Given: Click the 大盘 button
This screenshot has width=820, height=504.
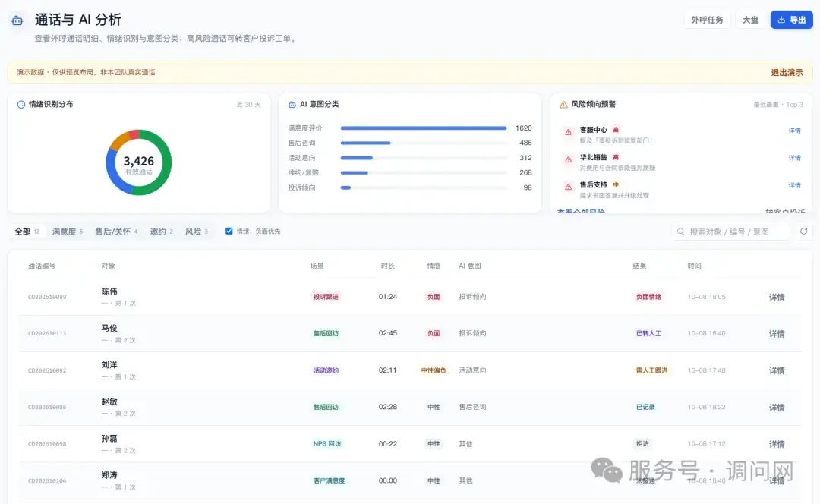Looking at the screenshot, I should point(750,20).
